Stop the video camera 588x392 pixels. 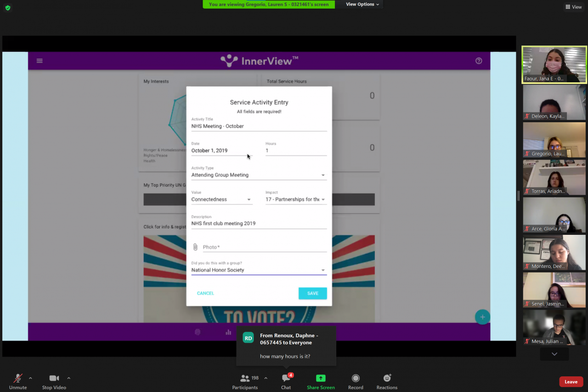(x=54, y=381)
